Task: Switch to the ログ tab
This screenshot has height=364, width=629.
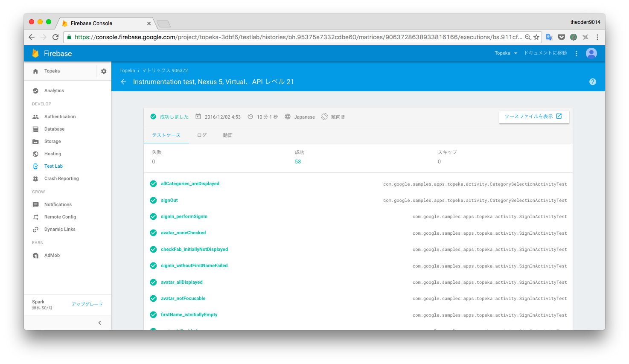Action: (202, 135)
